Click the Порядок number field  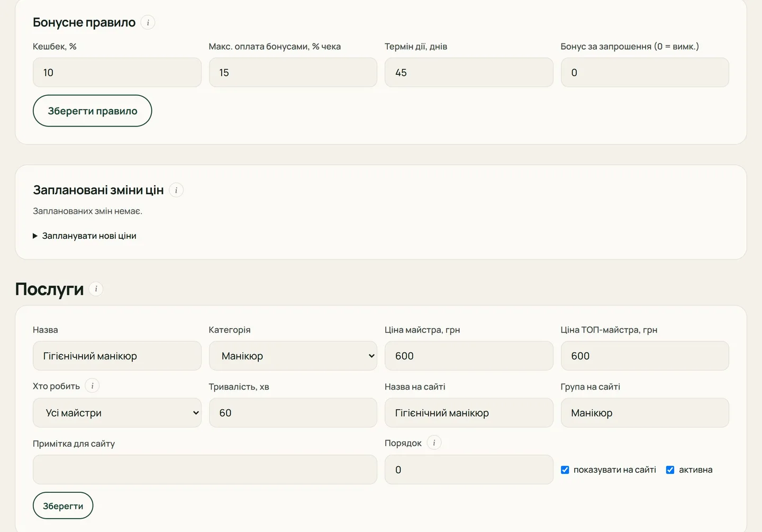pyautogui.click(x=469, y=470)
